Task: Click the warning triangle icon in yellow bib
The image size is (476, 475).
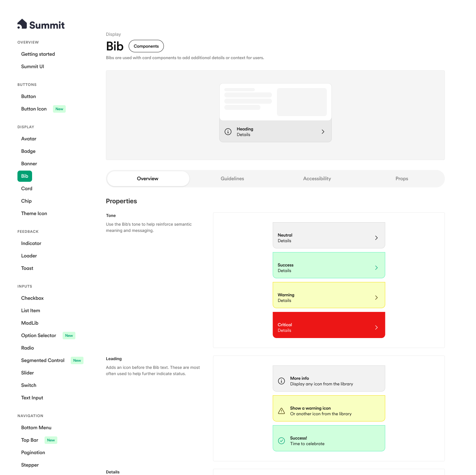Action: [x=281, y=411]
